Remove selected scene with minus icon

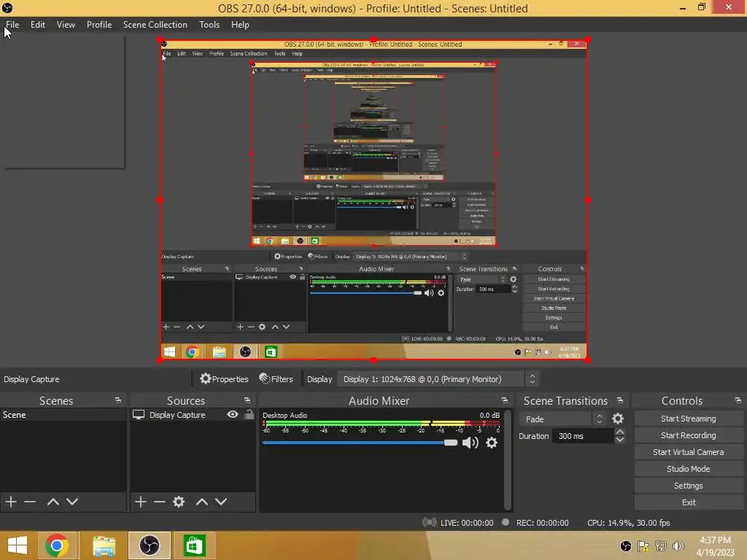(x=30, y=502)
